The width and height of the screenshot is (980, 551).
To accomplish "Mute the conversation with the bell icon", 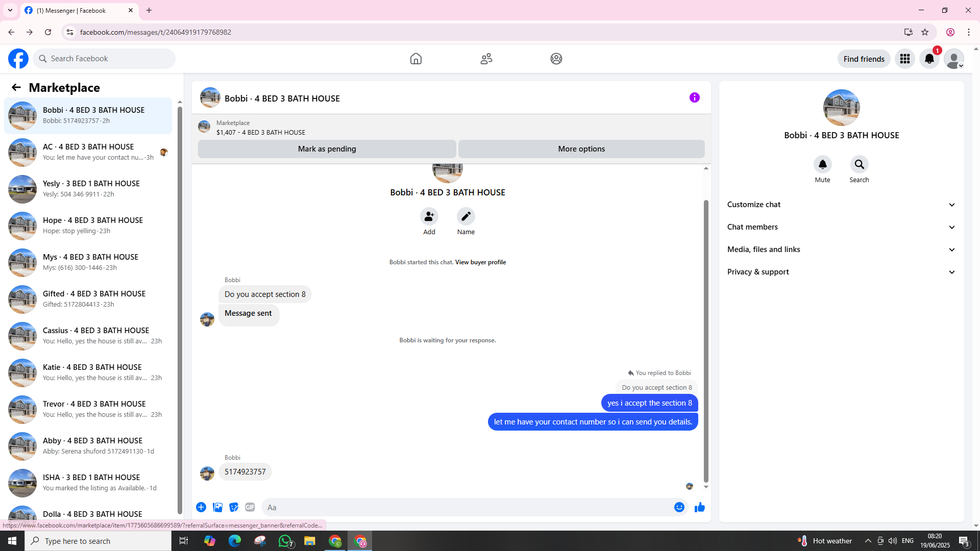I will point(823,164).
